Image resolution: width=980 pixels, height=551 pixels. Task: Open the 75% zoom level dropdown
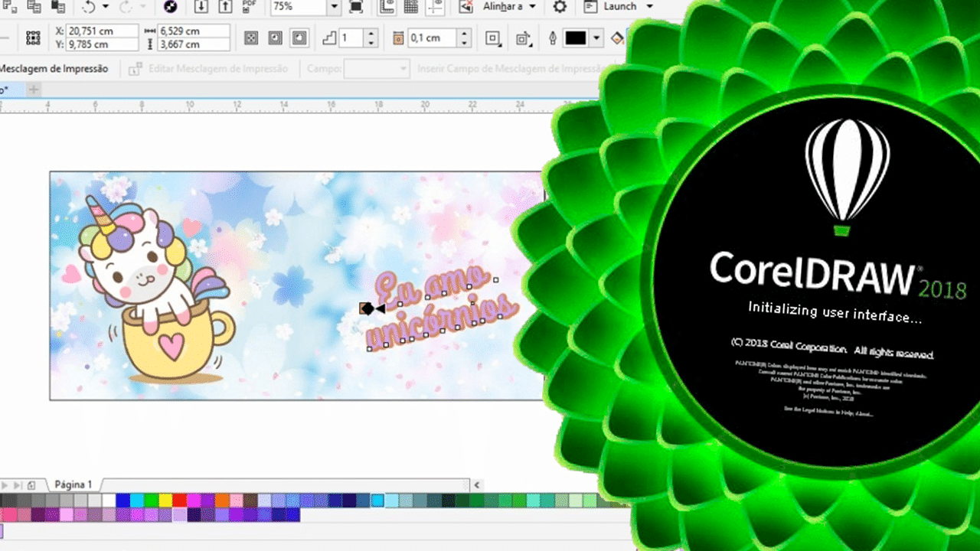click(x=334, y=7)
